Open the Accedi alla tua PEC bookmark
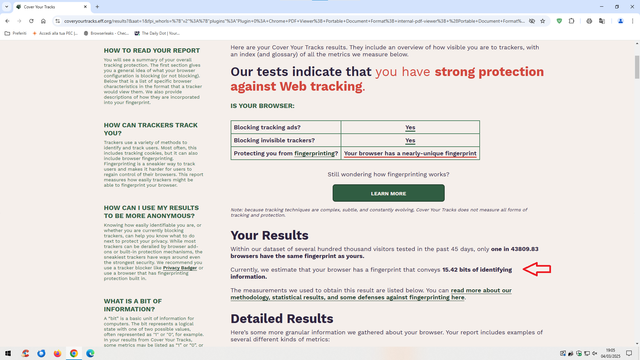The height and width of the screenshot is (360, 640). (55, 33)
